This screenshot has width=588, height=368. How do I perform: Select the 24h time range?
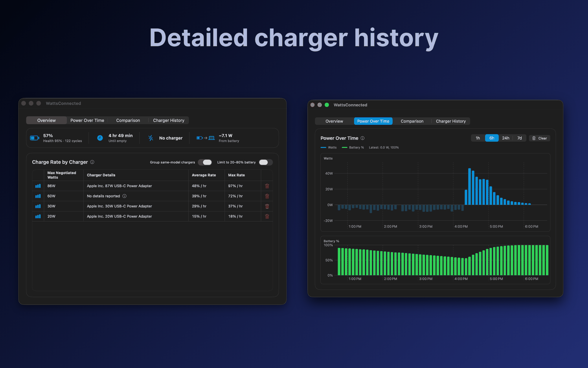[506, 138]
